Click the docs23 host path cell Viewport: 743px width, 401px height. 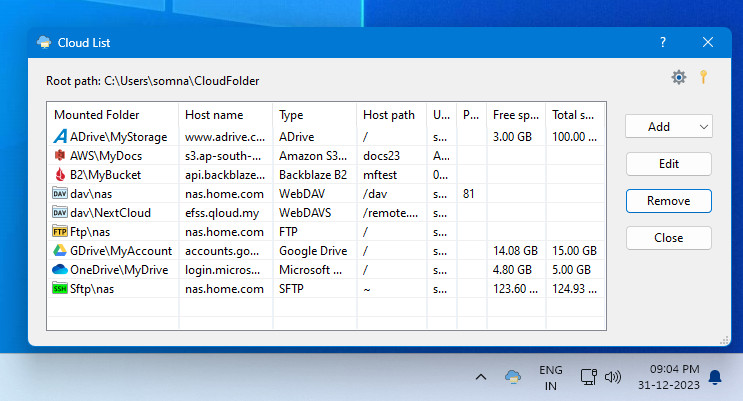(381, 156)
